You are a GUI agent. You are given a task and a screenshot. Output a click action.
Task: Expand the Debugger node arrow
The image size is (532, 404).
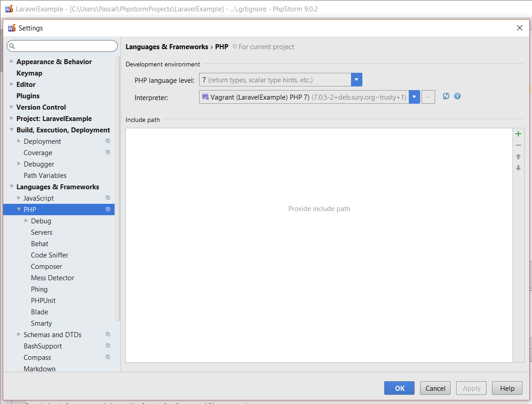pos(19,164)
